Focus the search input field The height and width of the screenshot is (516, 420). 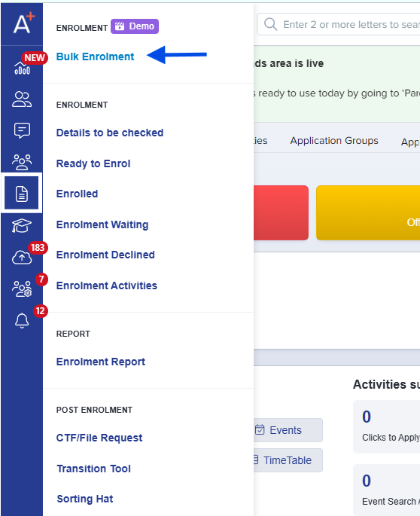[339, 24]
